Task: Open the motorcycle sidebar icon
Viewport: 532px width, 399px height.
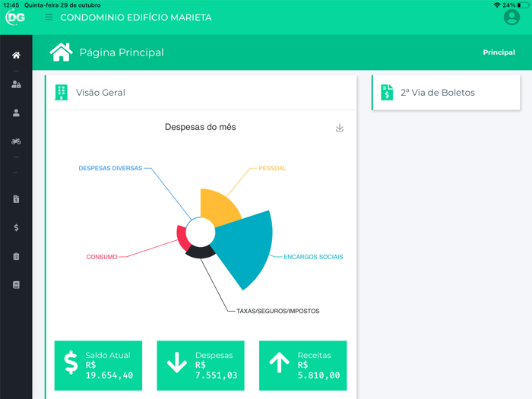Action: coord(16,141)
